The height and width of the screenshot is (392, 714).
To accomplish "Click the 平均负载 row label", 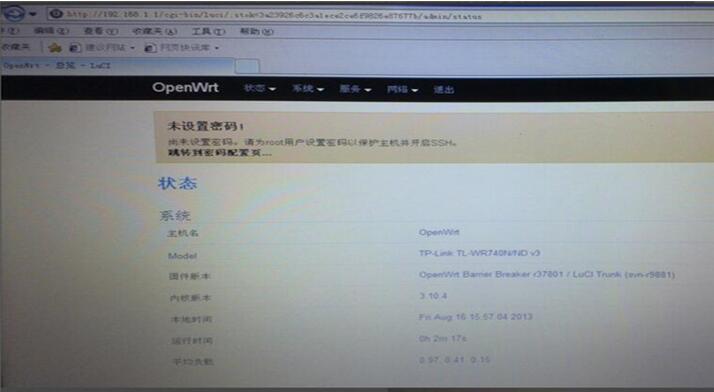I will point(193,362).
